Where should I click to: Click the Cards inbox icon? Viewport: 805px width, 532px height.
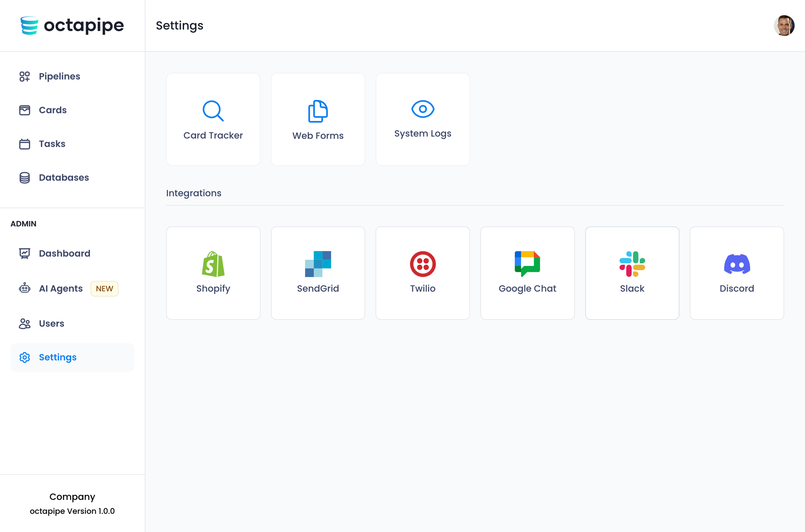(x=24, y=110)
